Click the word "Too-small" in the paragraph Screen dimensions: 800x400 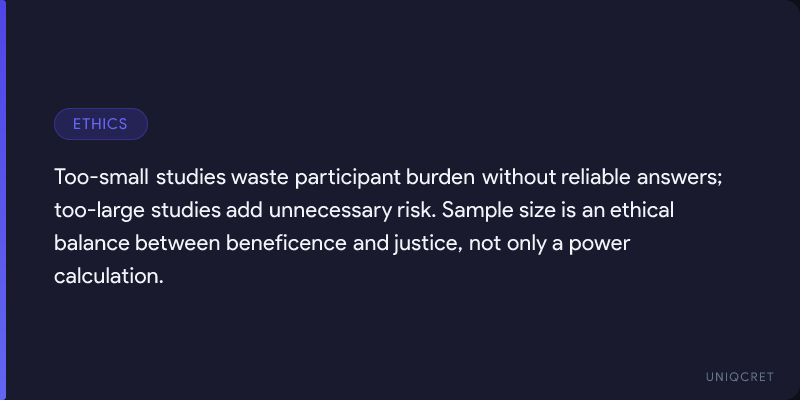click(x=102, y=178)
